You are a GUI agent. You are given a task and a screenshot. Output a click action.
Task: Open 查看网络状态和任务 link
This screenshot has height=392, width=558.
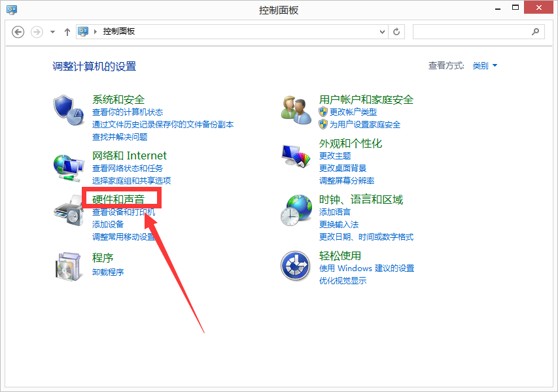tap(128, 169)
